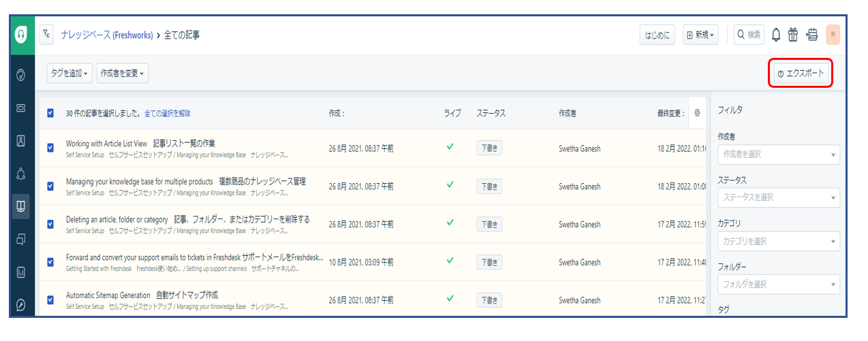This screenshot has height=341, width=868.
Task: Open article Deleting an article, folder or category
Action: (188, 219)
